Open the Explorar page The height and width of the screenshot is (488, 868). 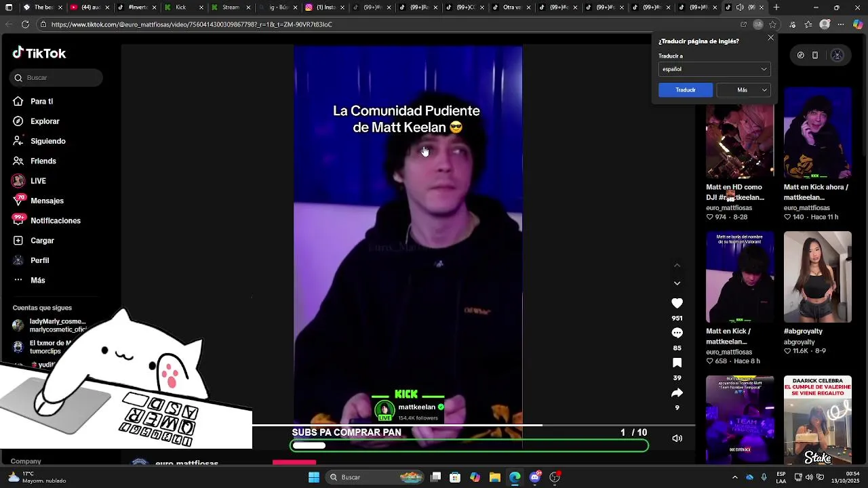click(45, 121)
